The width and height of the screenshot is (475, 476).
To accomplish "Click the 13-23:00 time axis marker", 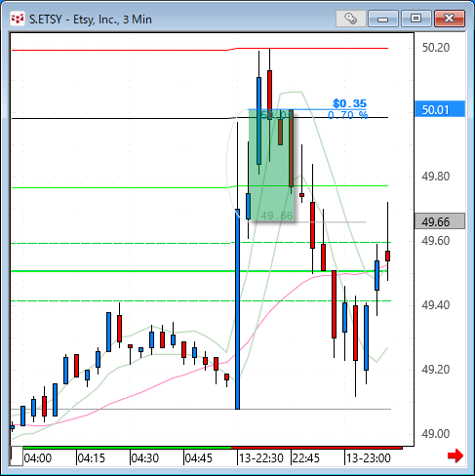I will 368,458.
